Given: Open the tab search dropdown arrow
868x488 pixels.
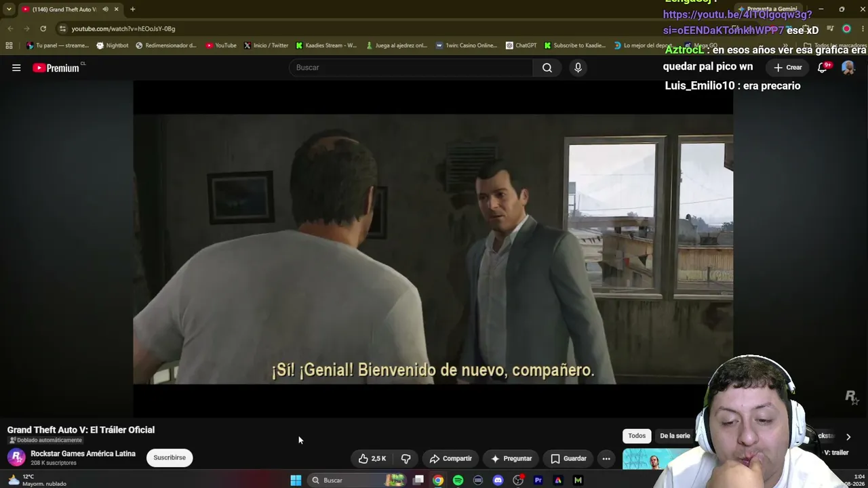Looking at the screenshot, I should point(9,9).
